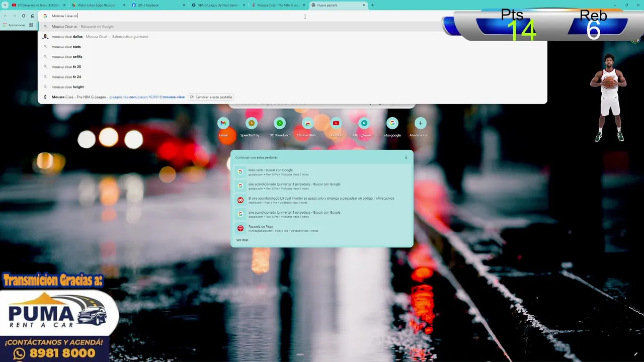Close the Nueva pestaña tab
The image size is (644, 362).
pos(364,5)
